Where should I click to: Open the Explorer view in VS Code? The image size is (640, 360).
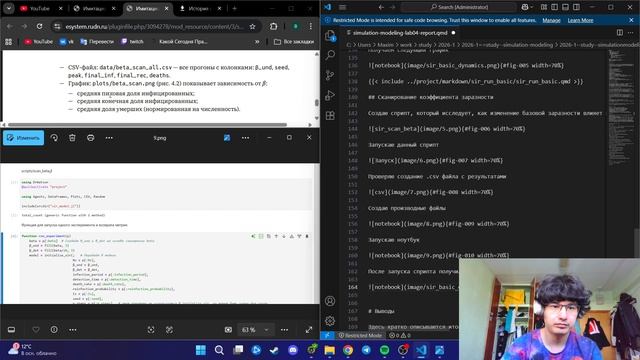(x=330, y=36)
